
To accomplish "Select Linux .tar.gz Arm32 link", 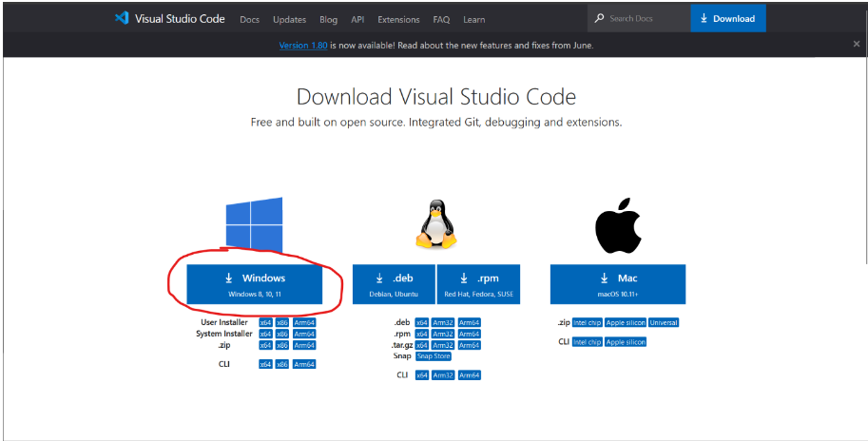I will (x=443, y=345).
